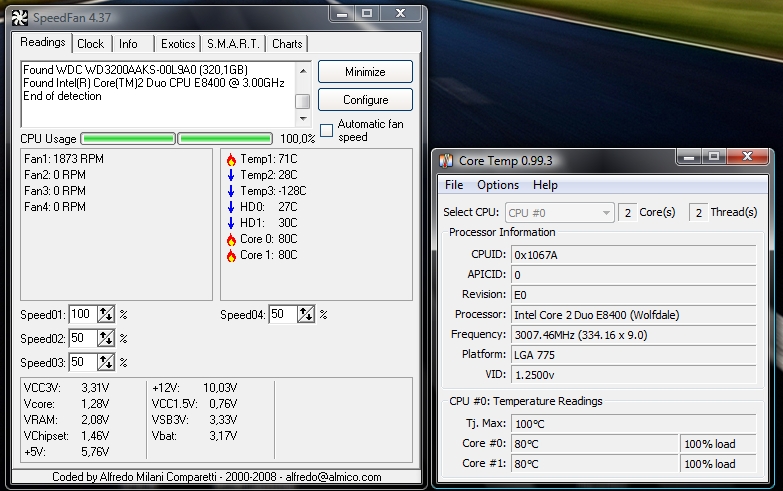Click the Core #1 100% load field
This screenshot has height=491, width=783.
(x=718, y=464)
